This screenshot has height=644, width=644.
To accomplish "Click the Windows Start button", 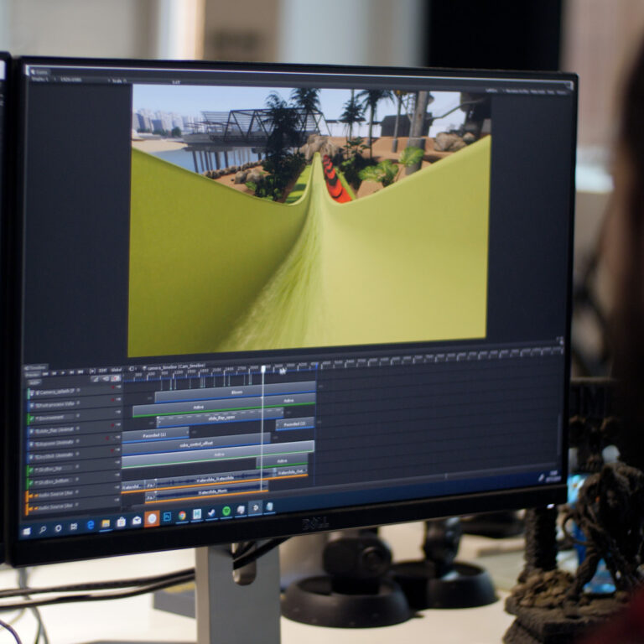I will pos(26,530).
